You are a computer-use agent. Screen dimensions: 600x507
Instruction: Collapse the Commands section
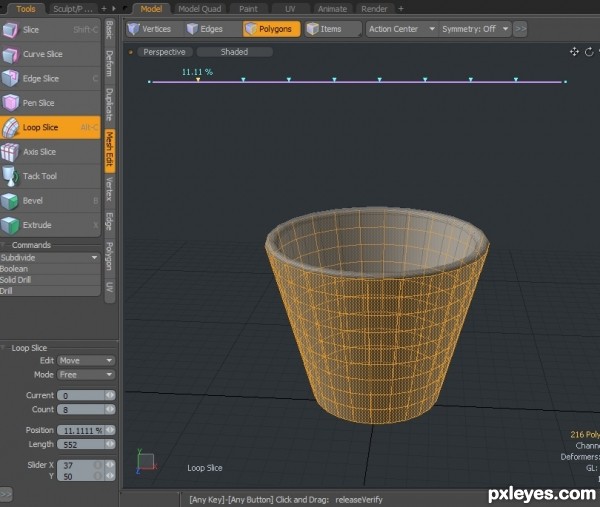(x=3, y=245)
